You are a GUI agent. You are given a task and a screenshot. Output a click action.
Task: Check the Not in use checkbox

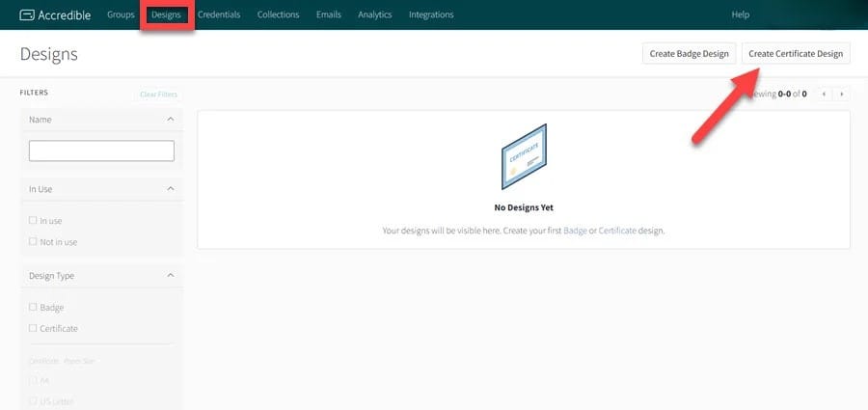33,242
